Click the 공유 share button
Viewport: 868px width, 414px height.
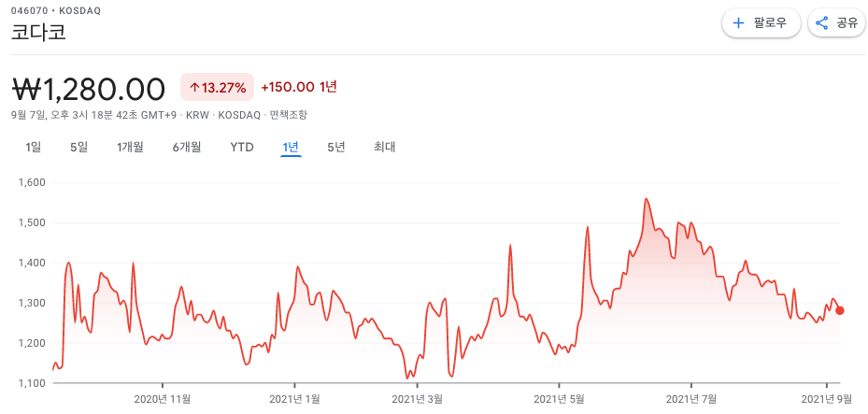[x=837, y=23]
